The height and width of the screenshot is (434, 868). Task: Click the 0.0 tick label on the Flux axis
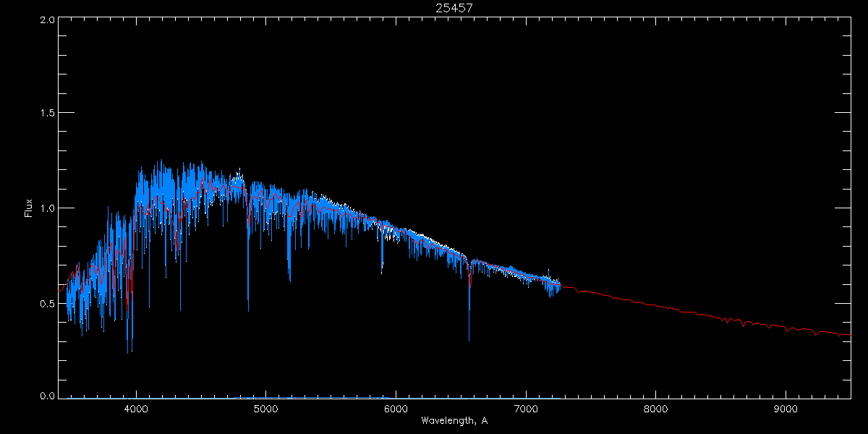pos(47,396)
